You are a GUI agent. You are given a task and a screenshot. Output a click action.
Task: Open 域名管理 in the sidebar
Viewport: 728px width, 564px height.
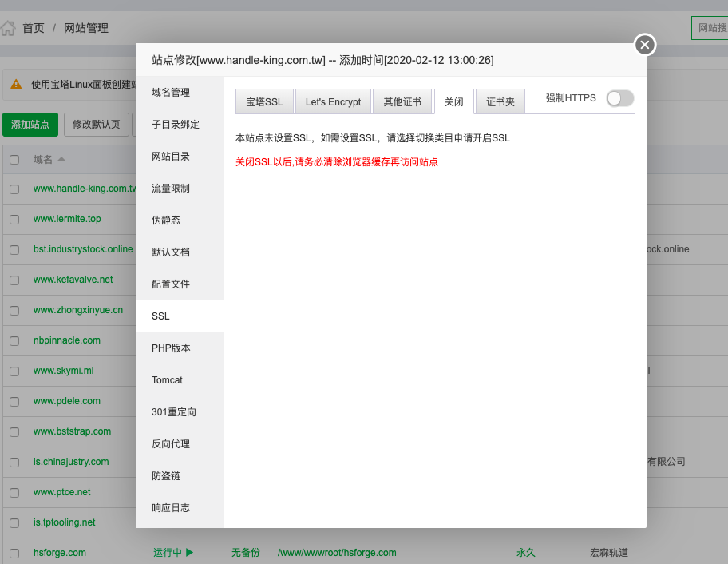(x=171, y=93)
